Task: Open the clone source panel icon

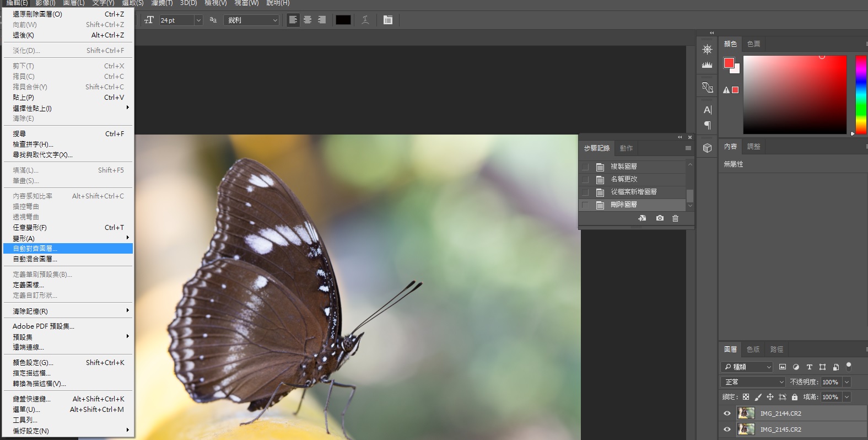Action: pos(707,87)
